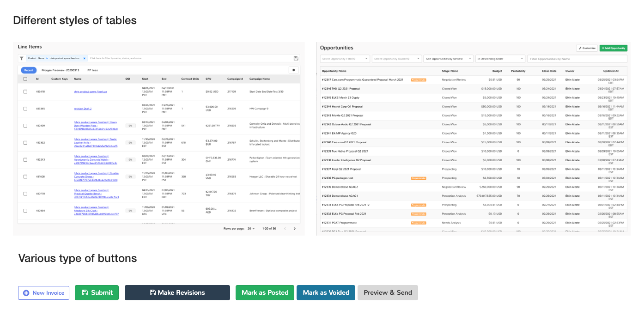Open the Select Opportunity Filter(s) dropdown
644x322 pixels.
(345, 59)
